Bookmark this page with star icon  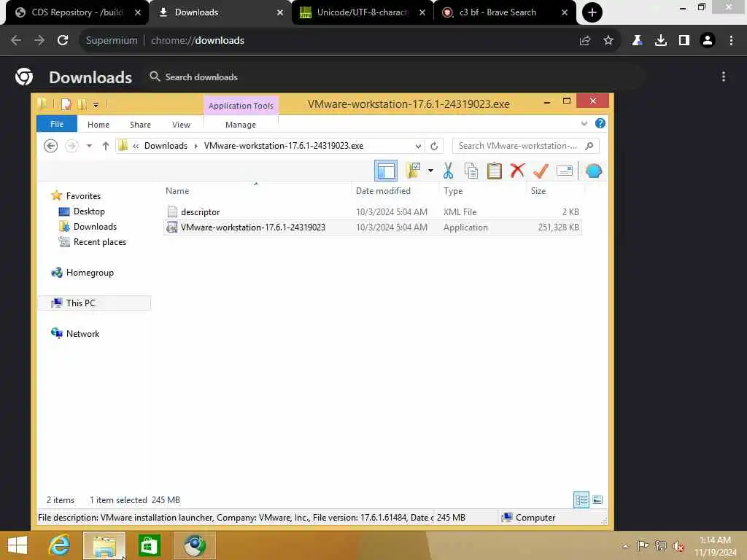point(608,41)
